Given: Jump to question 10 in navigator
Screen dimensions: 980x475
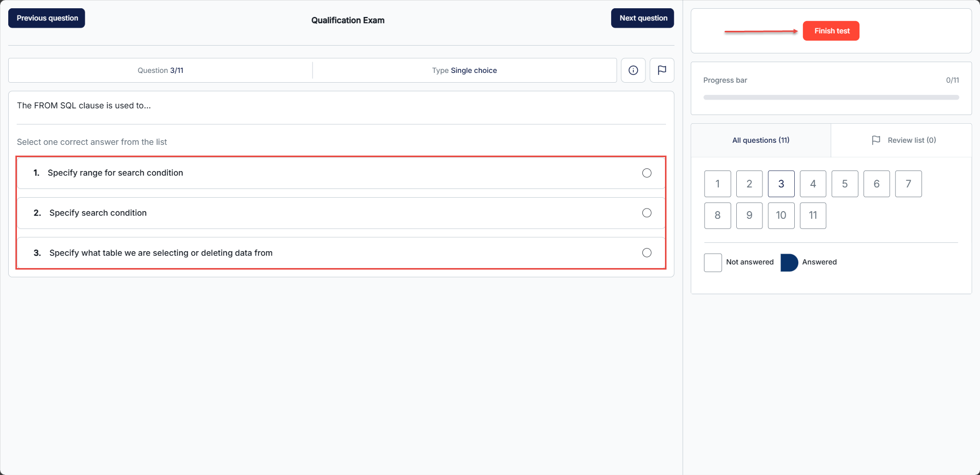Looking at the screenshot, I should coord(781,216).
